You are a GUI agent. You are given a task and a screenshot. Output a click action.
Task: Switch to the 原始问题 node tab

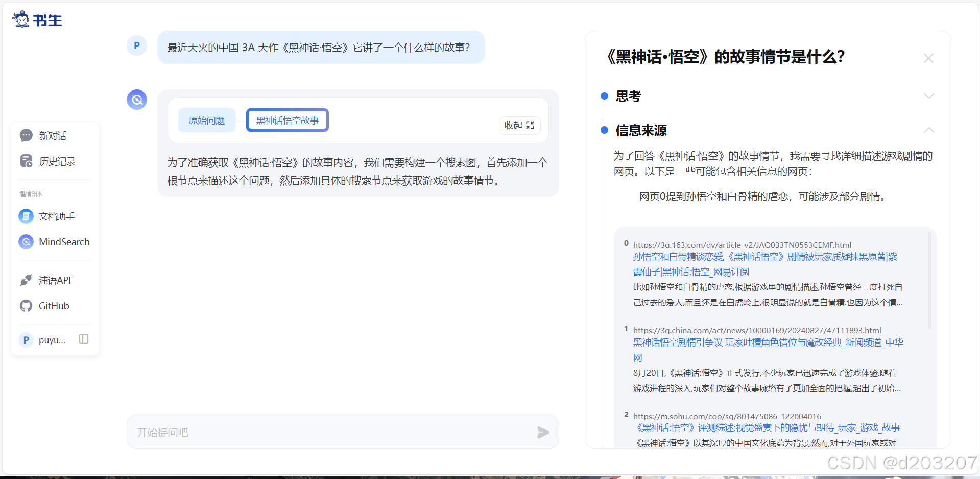pyautogui.click(x=206, y=120)
